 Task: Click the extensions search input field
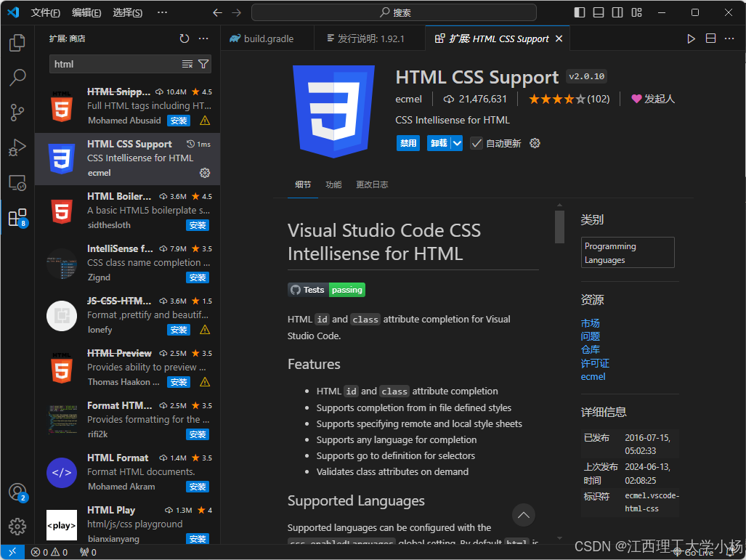click(114, 64)
